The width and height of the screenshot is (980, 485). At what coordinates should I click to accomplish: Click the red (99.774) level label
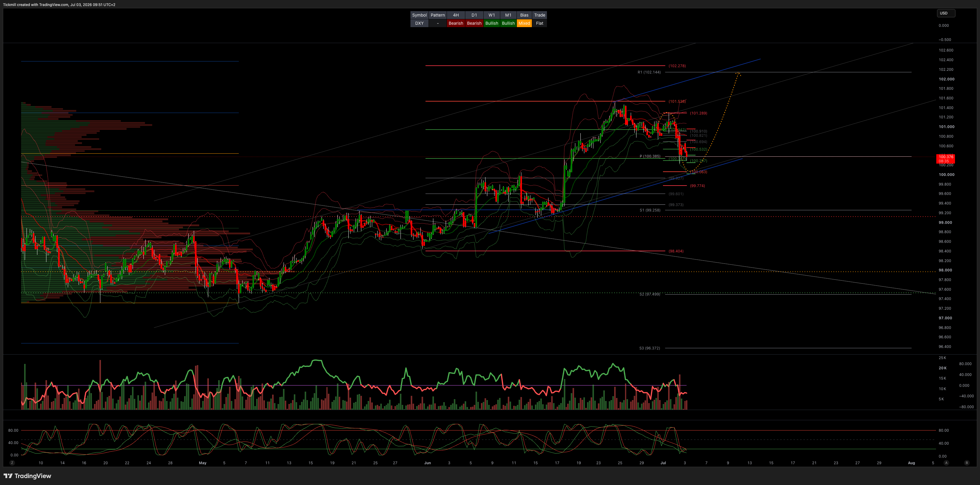coord(697,186)
